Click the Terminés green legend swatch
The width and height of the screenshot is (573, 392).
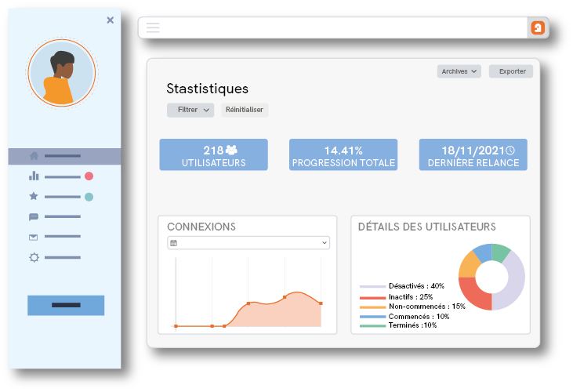[x=372, y=326]
